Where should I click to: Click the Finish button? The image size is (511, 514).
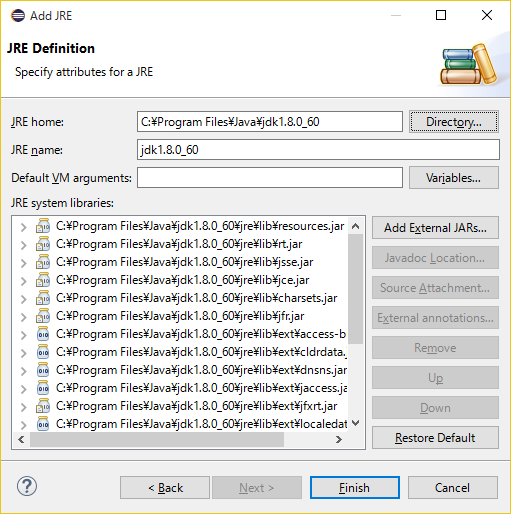click(355, 488)
